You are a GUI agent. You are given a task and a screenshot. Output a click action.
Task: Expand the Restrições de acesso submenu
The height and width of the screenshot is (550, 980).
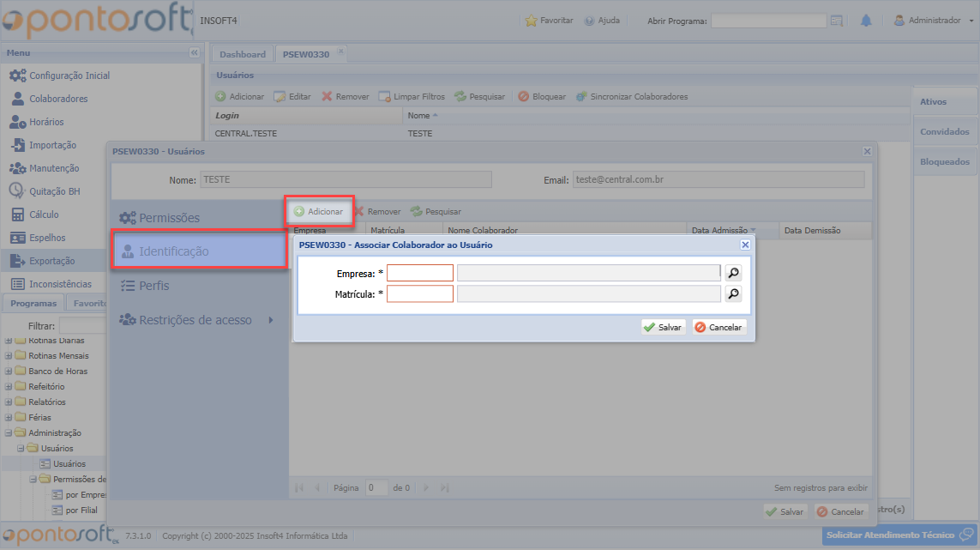271,320
